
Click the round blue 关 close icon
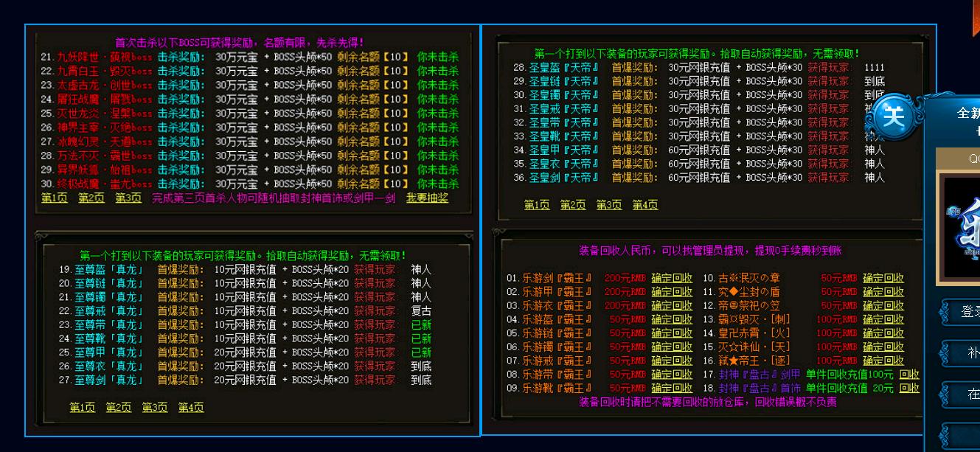click(x=893, y=117)
